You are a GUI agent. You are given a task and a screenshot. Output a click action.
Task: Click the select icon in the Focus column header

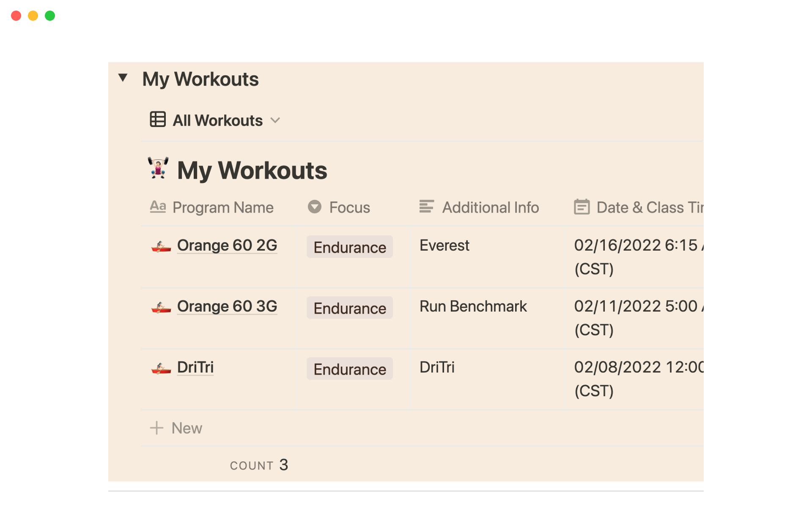coord(314,207)
